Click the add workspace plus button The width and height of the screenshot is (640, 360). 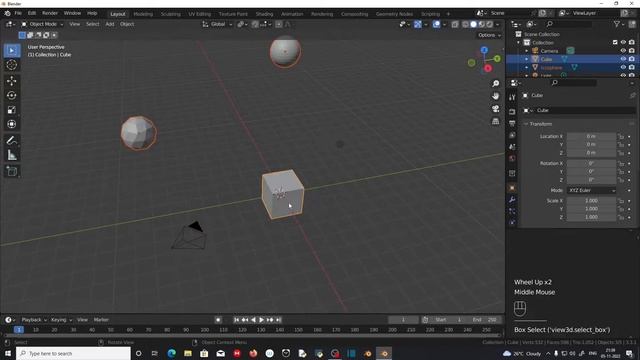[448, 14]
